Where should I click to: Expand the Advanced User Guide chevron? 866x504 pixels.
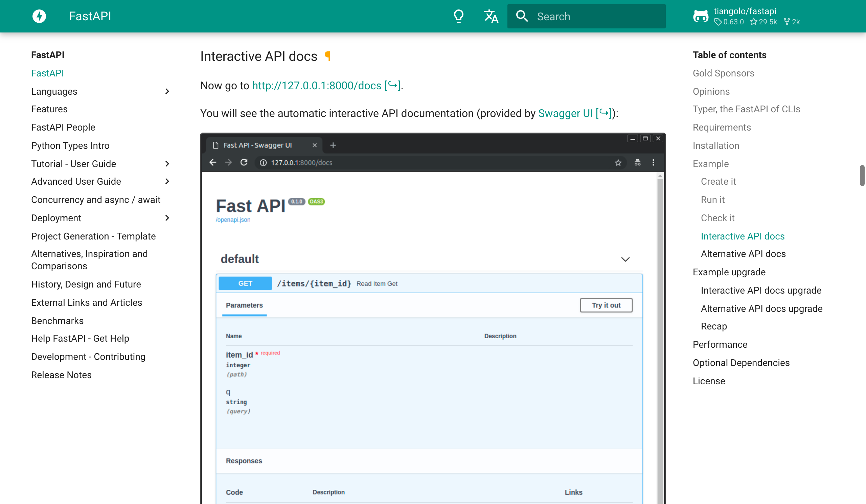click(x=167, y=181)
